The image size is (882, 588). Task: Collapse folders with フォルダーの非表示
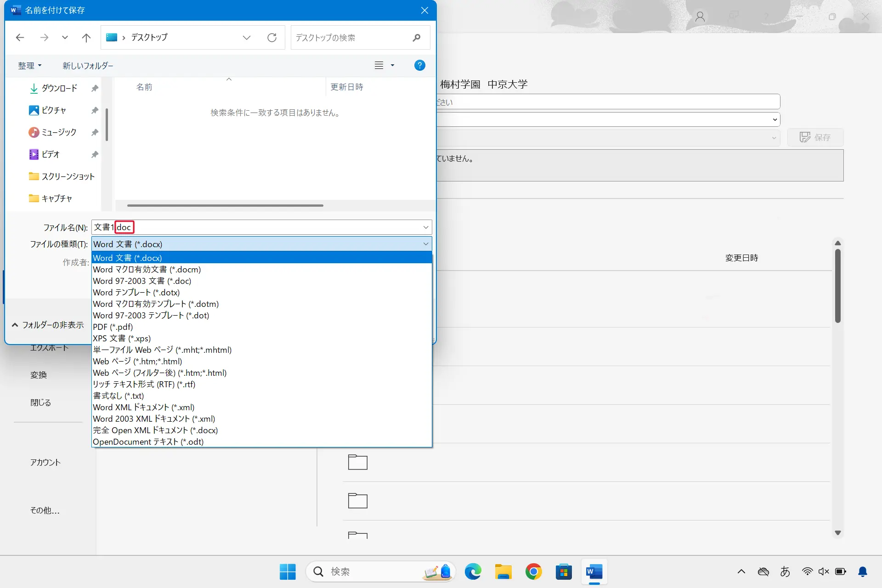48,325
